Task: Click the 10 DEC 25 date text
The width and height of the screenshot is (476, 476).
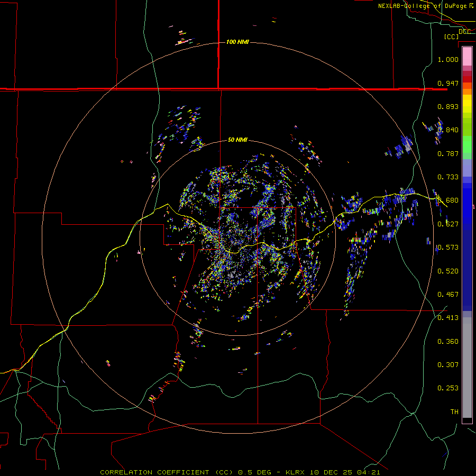Action: point(331,472)
